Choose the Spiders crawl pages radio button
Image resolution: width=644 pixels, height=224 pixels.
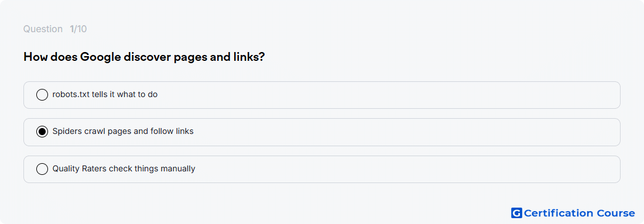pyautogui.click(x=42, y=132)
